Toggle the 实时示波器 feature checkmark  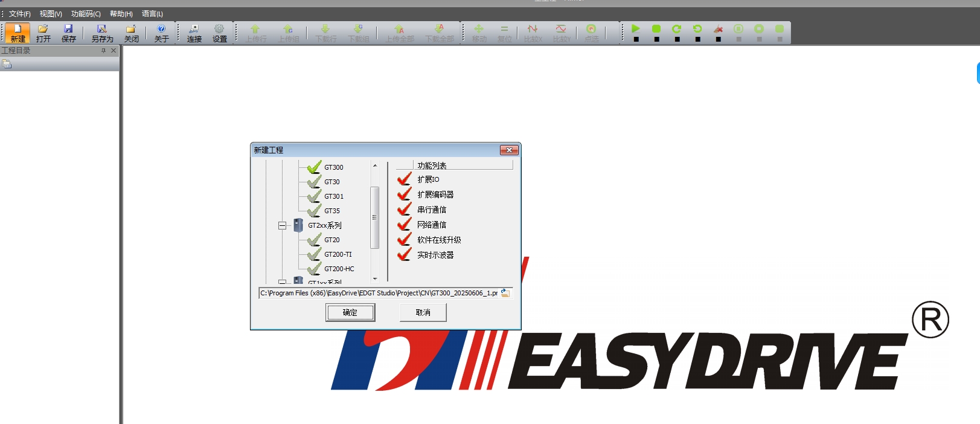[x=404, y=255]
